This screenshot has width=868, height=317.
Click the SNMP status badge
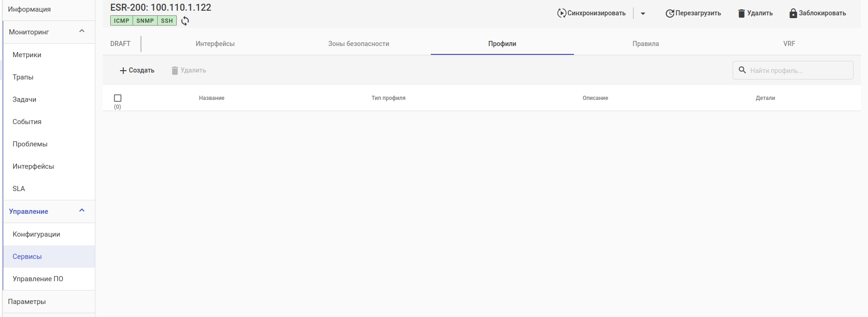[x=145, y=20]
